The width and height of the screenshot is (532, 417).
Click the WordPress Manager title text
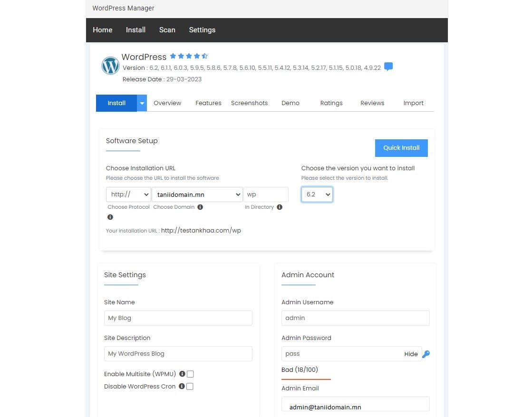tap(123, 8)
